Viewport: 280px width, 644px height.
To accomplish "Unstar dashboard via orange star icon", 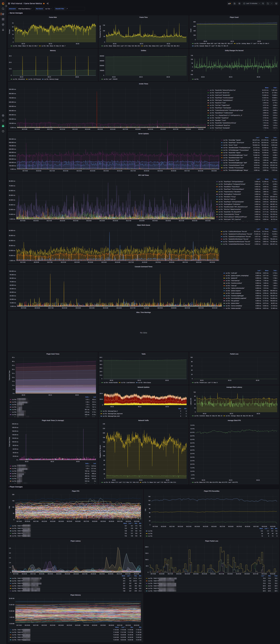I will coord(44,3).
